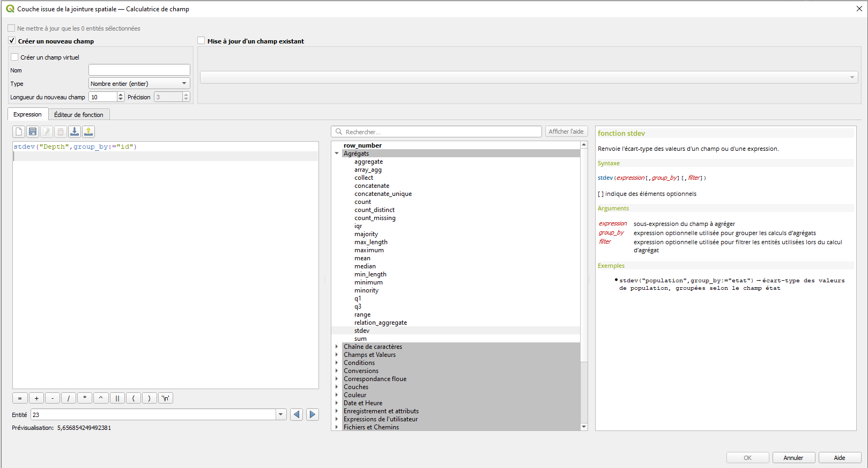The height and width of the screenshot is (468, 868).
Task: Check 'Mise à jour d'un champ existant'
Action: (x=201, y=40)
